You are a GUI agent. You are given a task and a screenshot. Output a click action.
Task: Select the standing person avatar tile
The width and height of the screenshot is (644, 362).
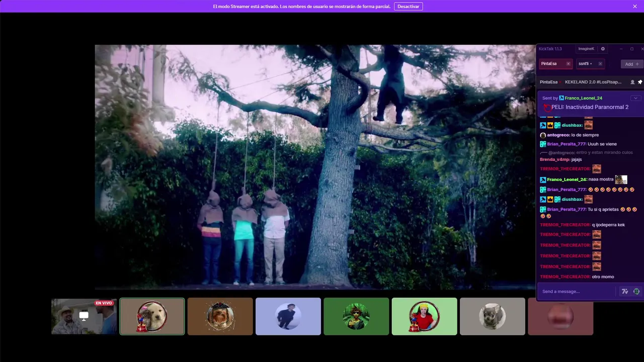click(288, 316)
